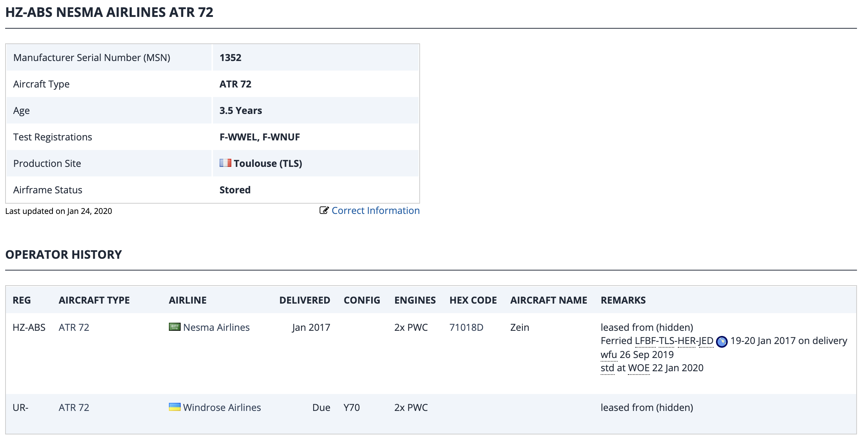Click the Ukrainian flag beside Windrose Airlines
Viewport: 868px width, 444px height.
174,407
